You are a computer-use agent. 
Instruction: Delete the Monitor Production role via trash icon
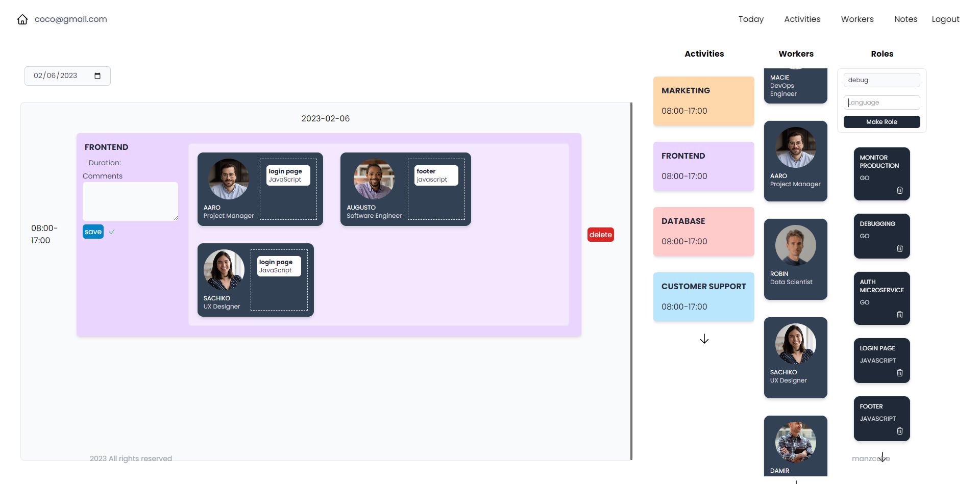(x=900, y=190)
